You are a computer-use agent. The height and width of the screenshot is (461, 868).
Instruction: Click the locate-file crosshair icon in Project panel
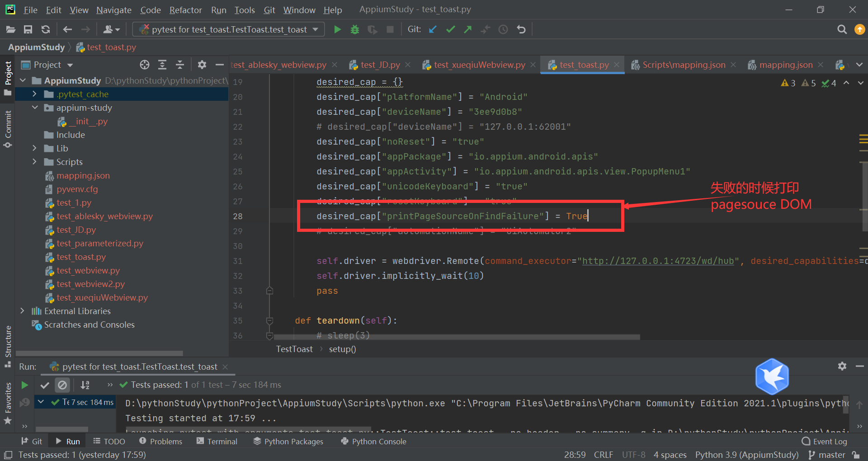point(145,65)
